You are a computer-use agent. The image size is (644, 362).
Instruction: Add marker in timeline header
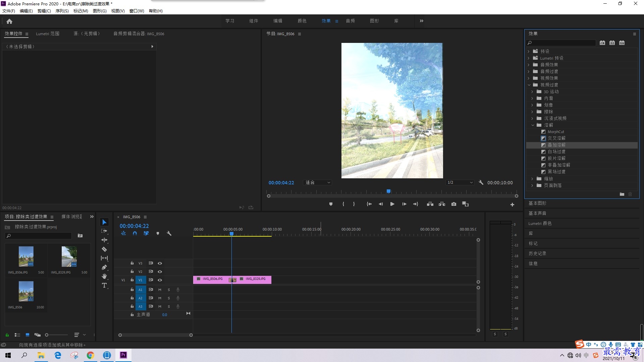[x=158, y=233]
